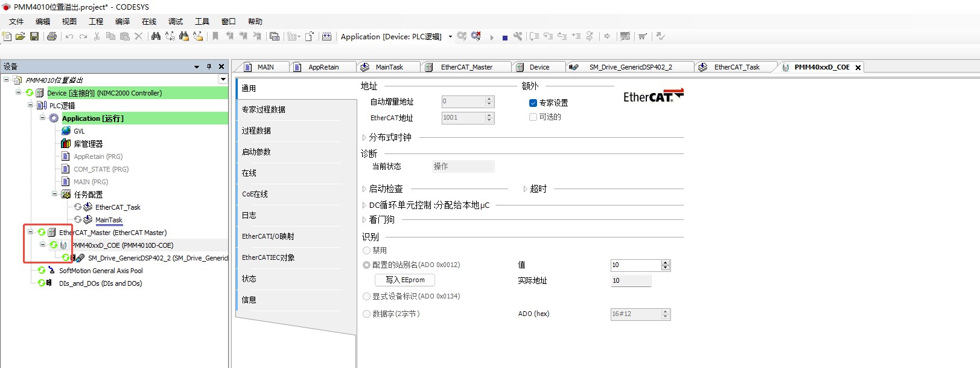Click the 值 field stepper arrows

(666, 265)
